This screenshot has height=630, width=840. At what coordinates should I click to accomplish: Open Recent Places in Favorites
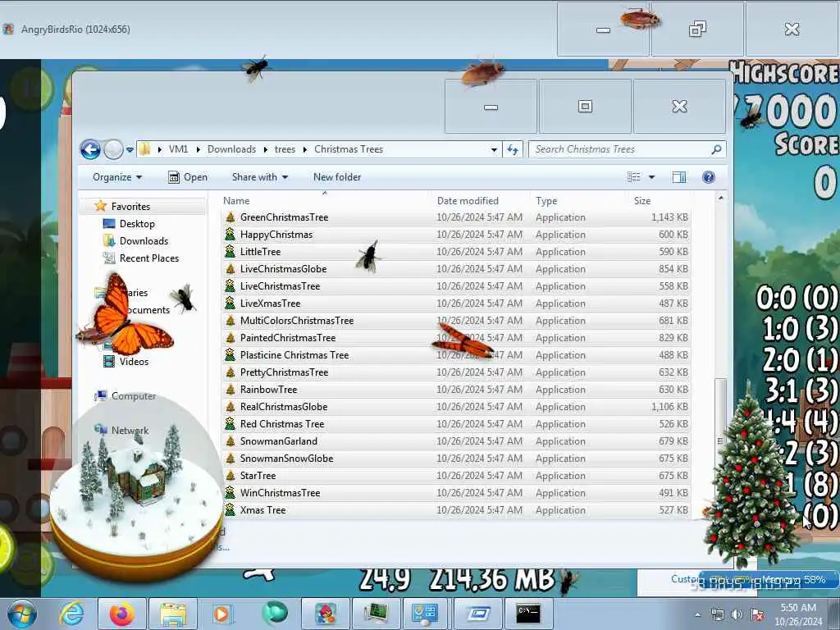[149, 258]
